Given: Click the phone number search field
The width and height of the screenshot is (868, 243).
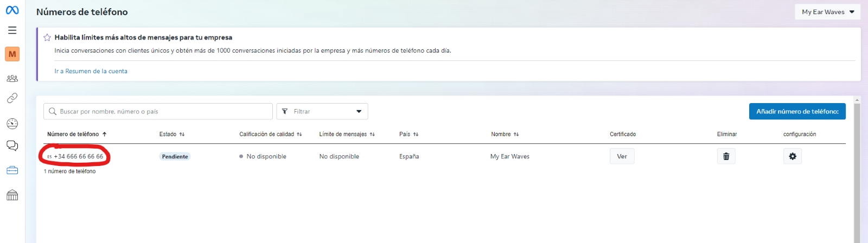Looking at the screenshot, I should coord(163,111).
